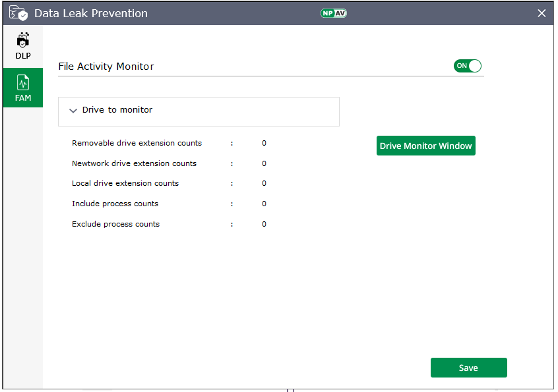
Task: Click the Exclude process count value
Action: point(264,224)
